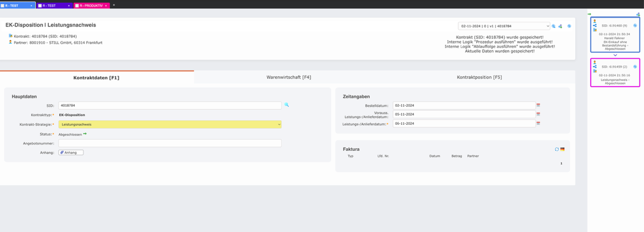Image resolution: width=644 pixels, height=232 pixels.
Task: Click share icon in SID 6191459 card
Action: [x=595, y=67]
